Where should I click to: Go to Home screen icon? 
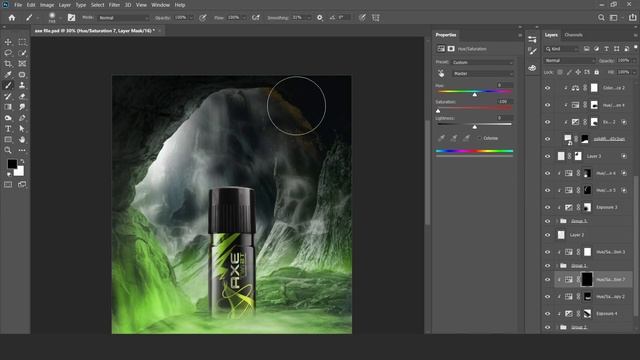12,18
